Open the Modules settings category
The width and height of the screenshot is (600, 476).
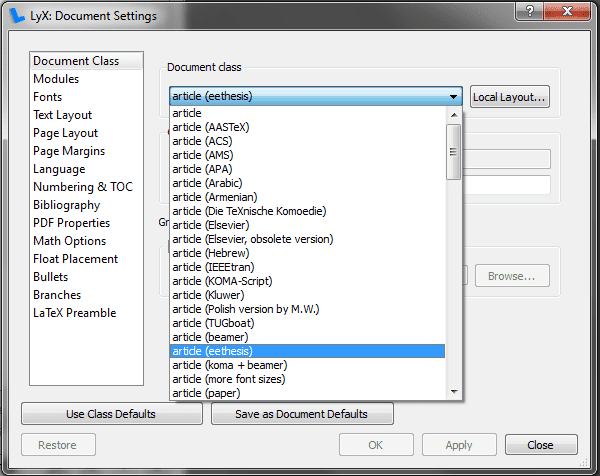tap(56, 79)
